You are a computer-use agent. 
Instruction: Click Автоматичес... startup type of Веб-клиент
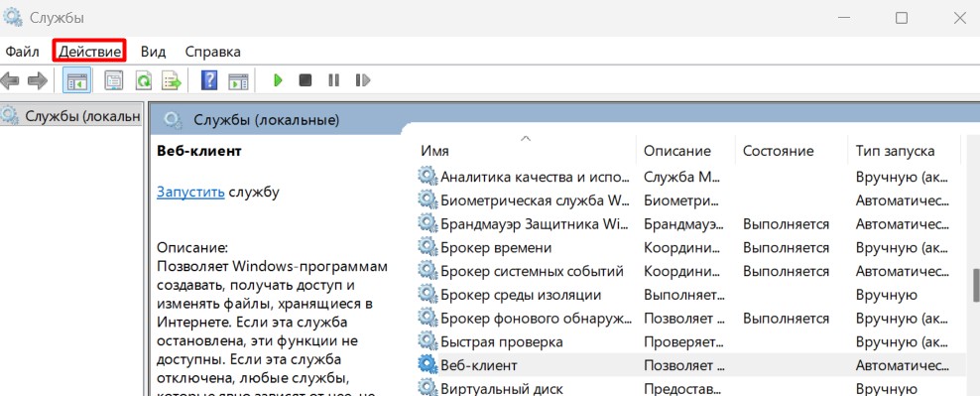coord(903,365)
